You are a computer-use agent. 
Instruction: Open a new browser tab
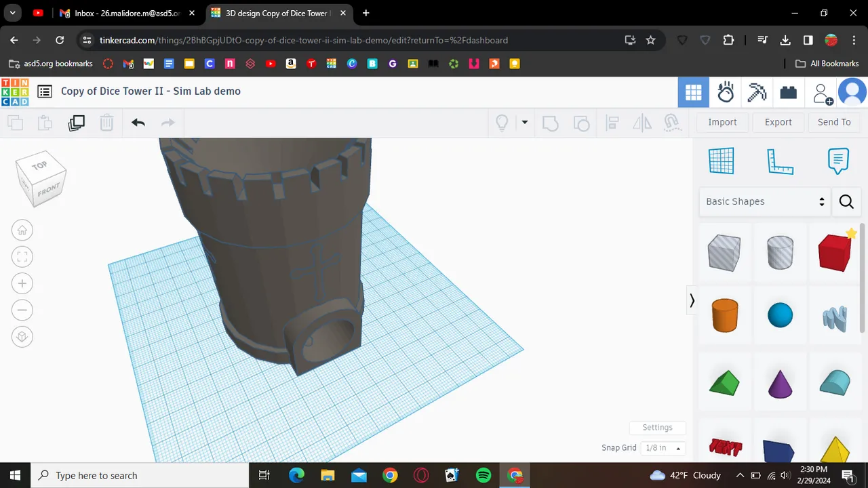point(366,13)
